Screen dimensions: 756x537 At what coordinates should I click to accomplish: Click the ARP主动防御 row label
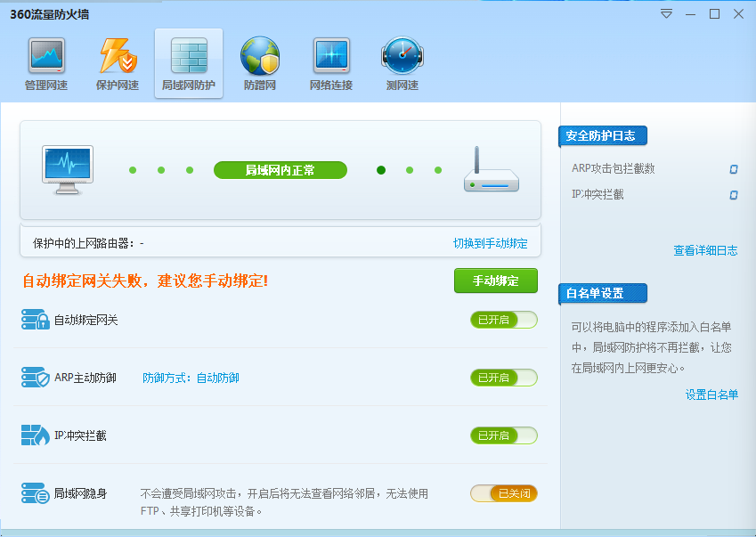[85, 378]
